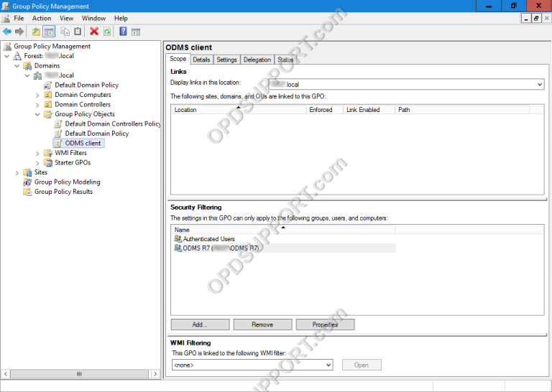Click the Copy toolbar icon
Viewport: 552px width, 392px height.
click(65, 32)
